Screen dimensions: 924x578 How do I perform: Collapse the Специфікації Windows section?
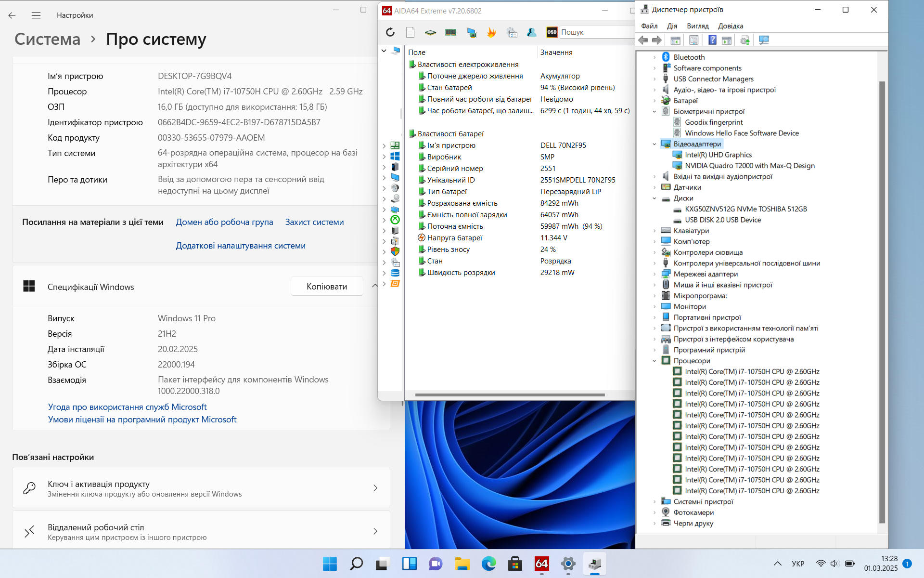(374, 286)
